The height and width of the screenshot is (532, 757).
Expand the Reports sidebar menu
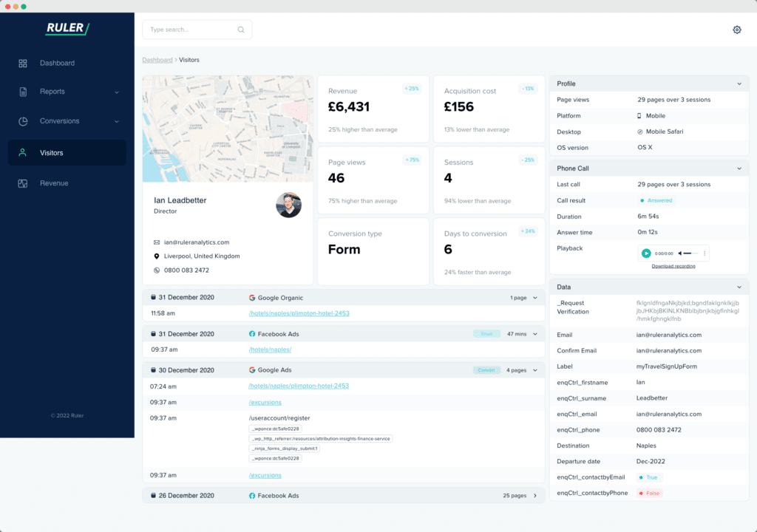(x=116, y=92)
